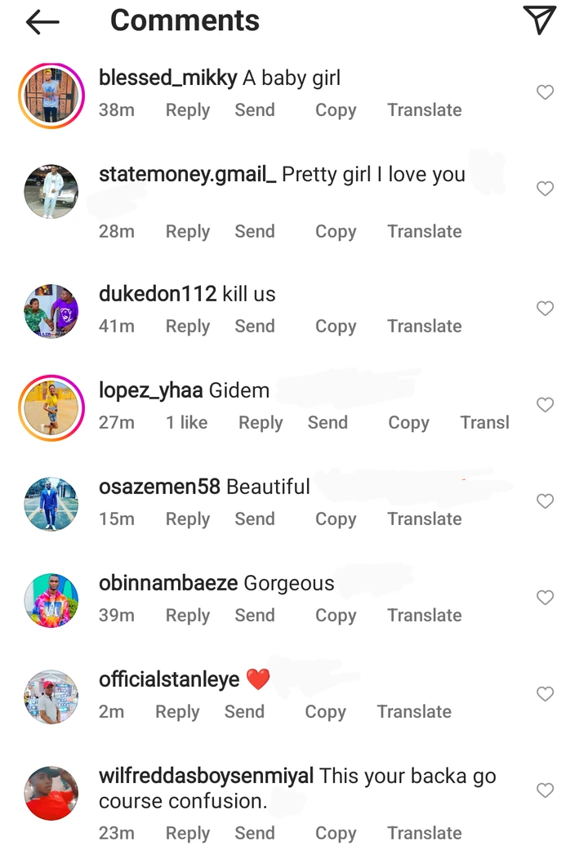Reply to statemoney.gmail_'s comment
The image size is (588, 868).
point(188,232)
